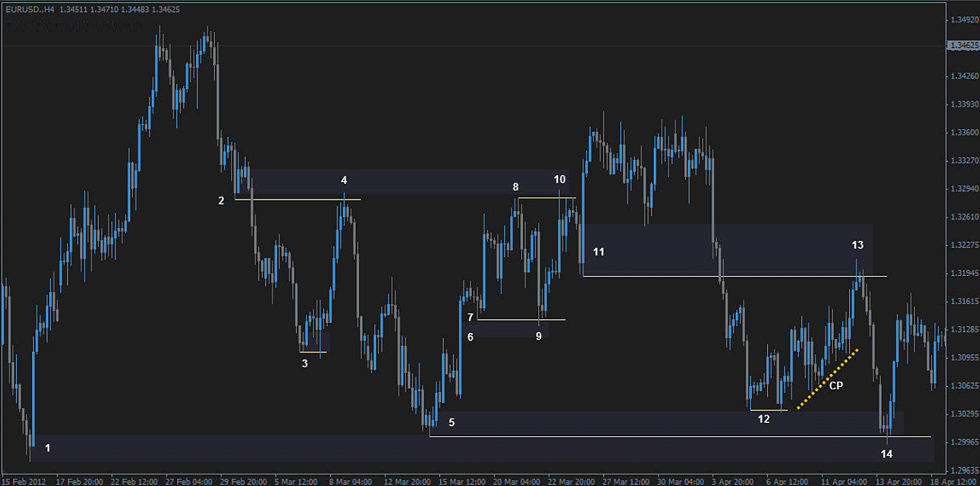Click the number 12 annotation label
Screen dimensions: 980x486
click(764, 419)
